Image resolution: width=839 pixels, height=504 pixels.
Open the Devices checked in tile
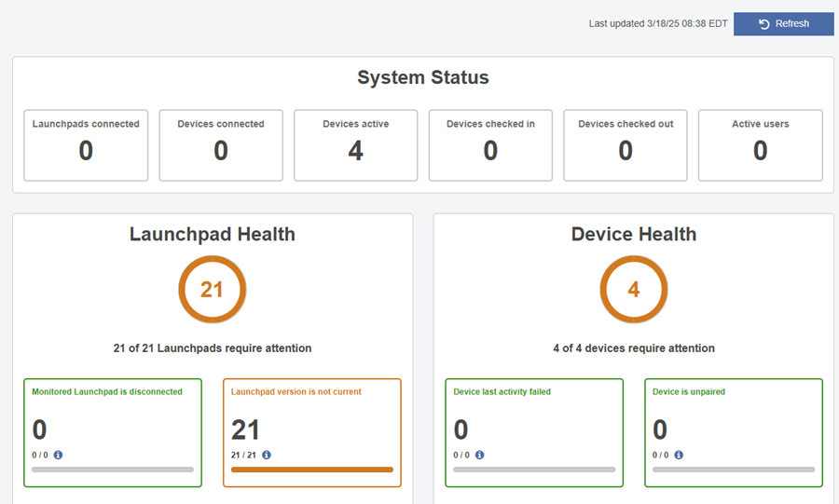490,145
